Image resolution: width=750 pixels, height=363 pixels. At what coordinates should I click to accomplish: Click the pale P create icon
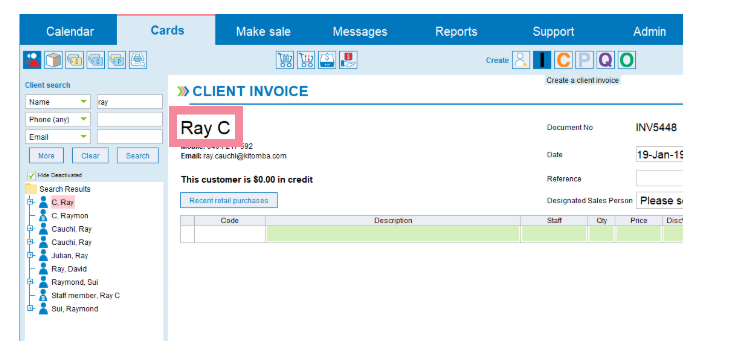pos(585,60)
